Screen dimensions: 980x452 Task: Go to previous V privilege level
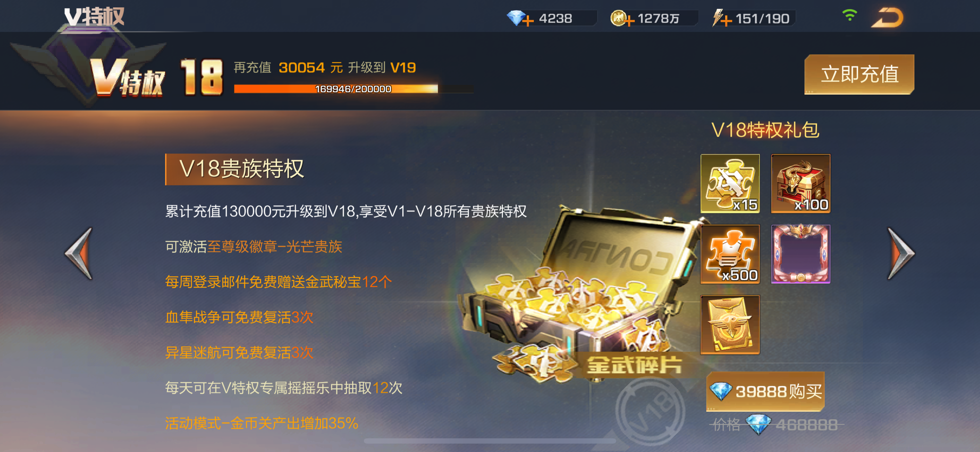click(79, 253)
